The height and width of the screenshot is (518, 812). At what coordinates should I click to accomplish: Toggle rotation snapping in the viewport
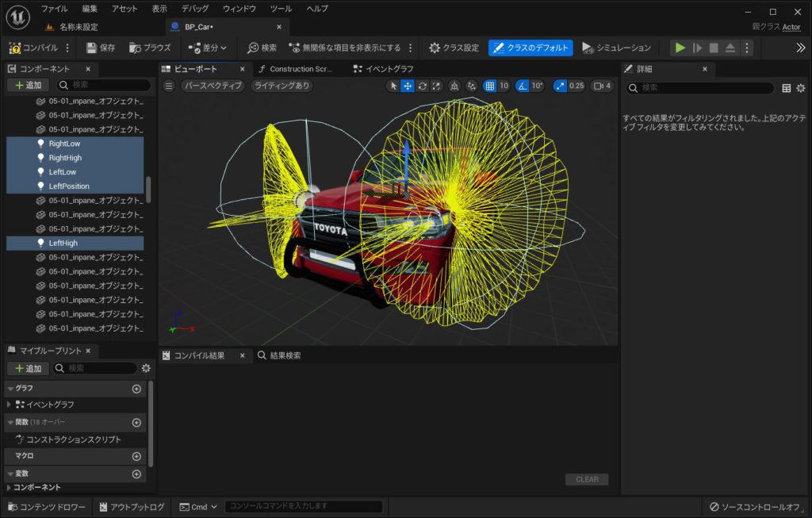pyautogui.click(x=523, y=86)
